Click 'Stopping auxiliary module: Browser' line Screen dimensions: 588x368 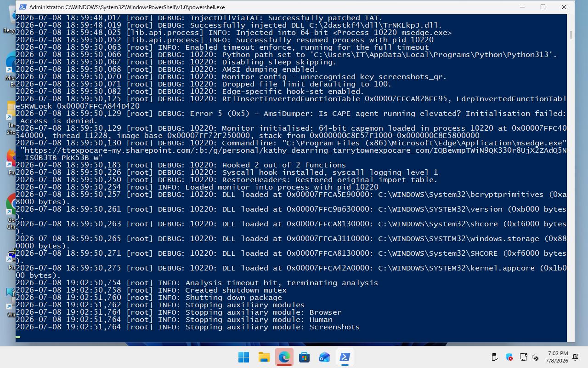178,312
